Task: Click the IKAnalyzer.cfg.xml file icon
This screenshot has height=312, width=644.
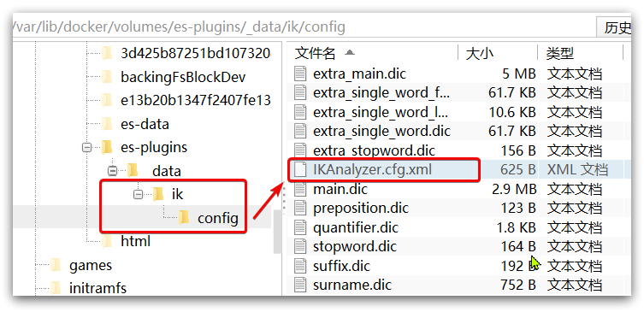Action: [x=301, y=169]
